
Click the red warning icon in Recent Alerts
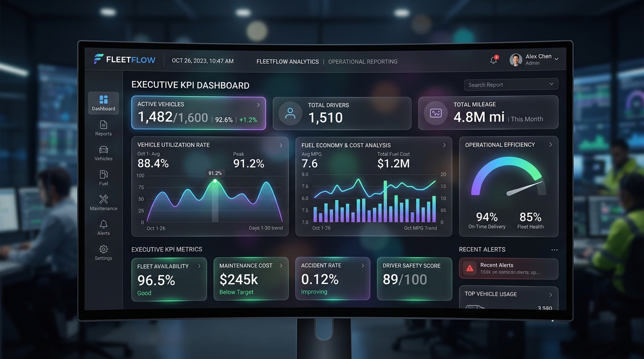point(469,268)
